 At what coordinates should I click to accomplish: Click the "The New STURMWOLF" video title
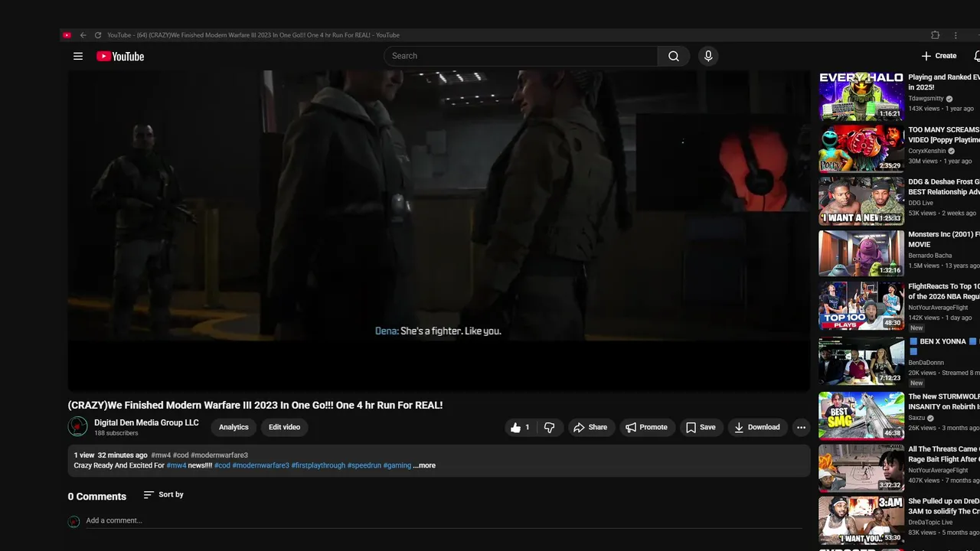click(944, 402)
